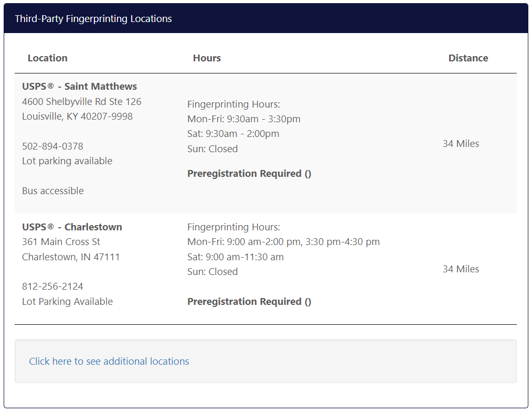
Task: Click the Distance column header
Action: tap(468, 58)
